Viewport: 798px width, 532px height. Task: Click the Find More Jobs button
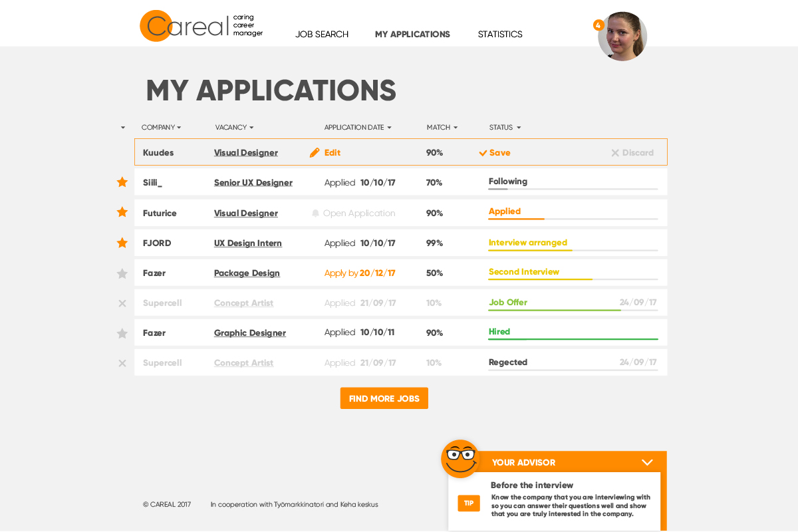pyautogui.click(x=384, y=398)
